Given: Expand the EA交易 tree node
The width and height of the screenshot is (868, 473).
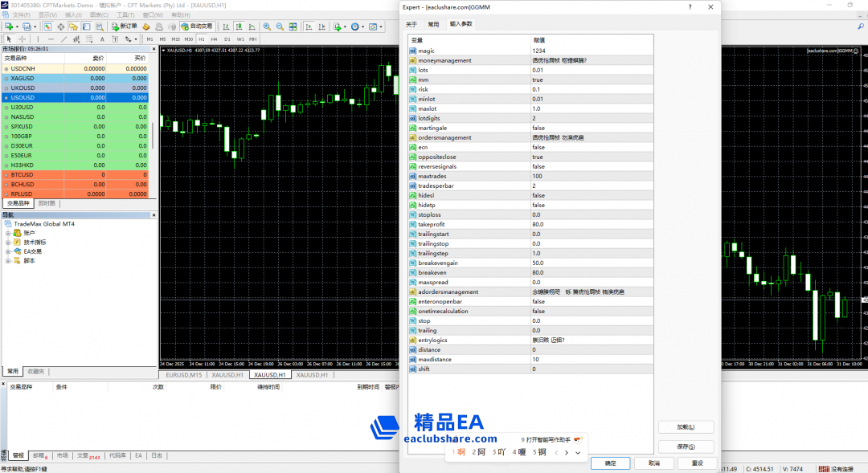Looking at the screenshot, I should [8, 251].
